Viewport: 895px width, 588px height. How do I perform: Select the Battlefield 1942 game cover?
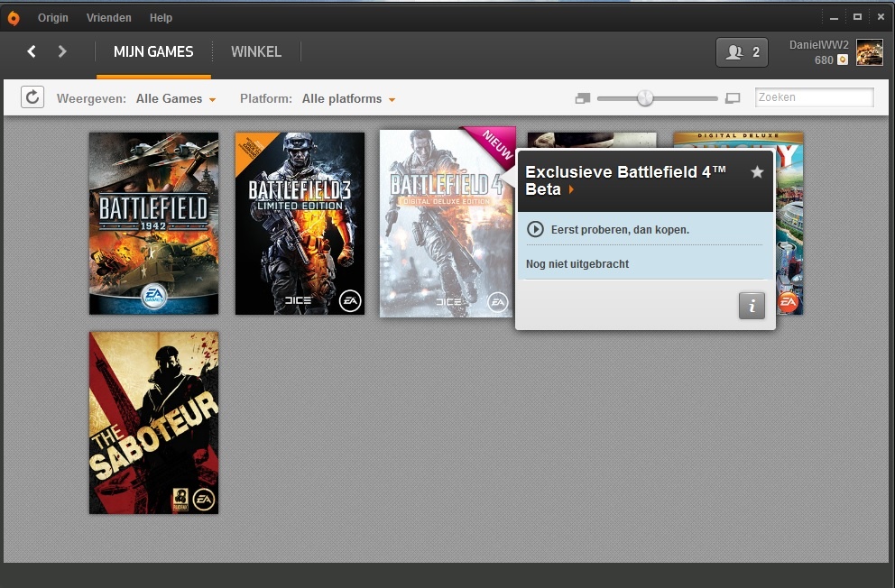[x=153, y=224]
